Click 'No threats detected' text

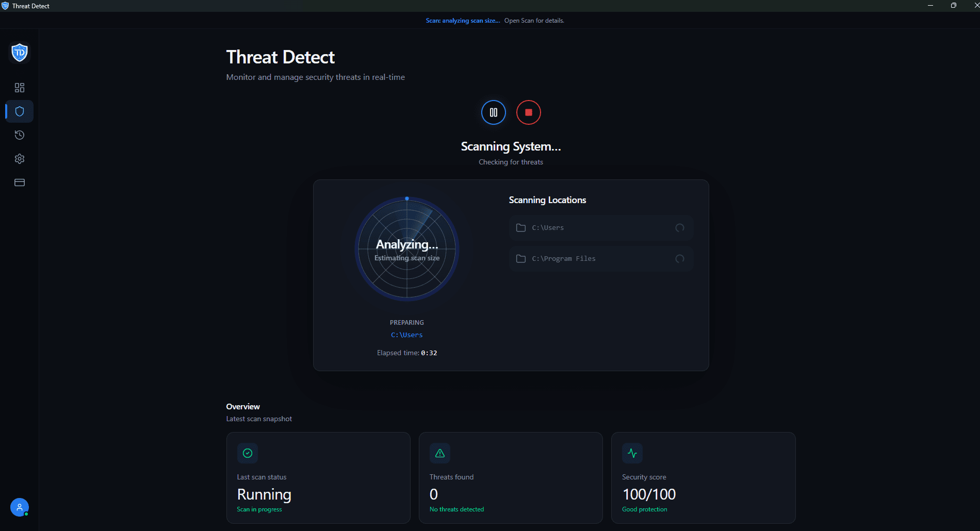pos(457,509)
